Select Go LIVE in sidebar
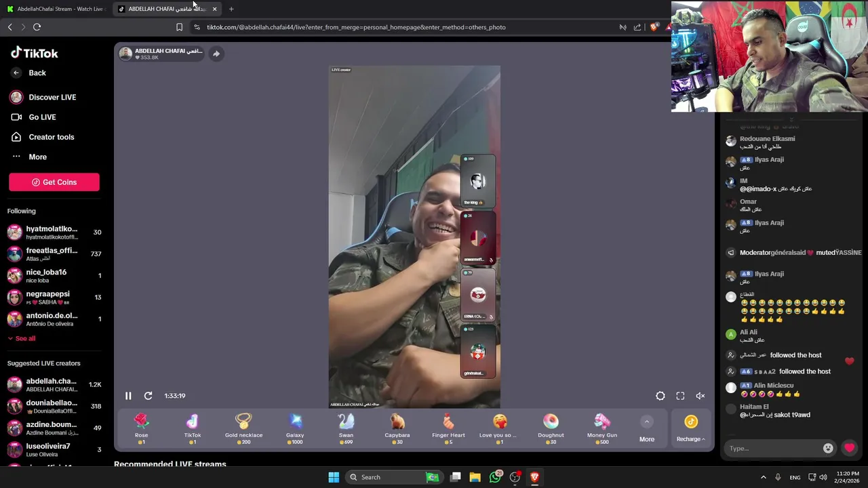Image resolution: width=868 pixels, height=488 pixels. (x=33, y=117)
